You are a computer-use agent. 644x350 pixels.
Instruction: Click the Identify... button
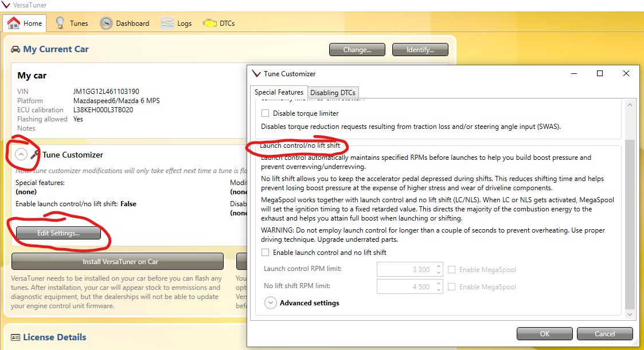420,50
